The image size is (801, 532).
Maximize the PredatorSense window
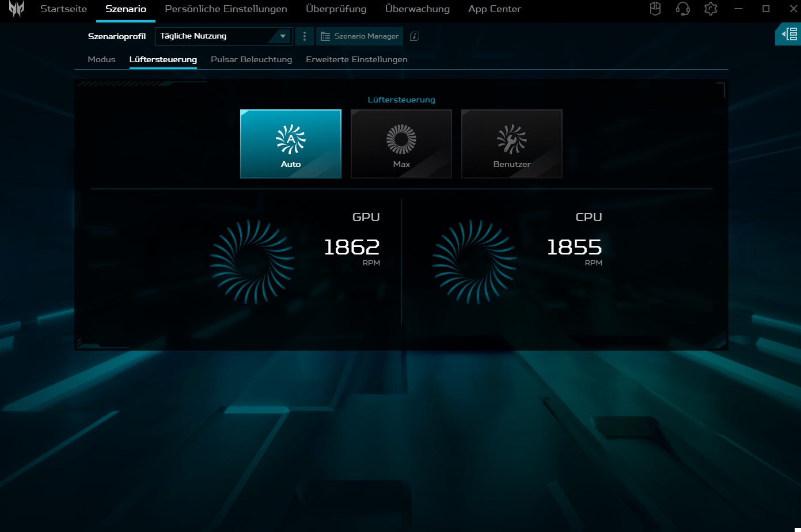tap(766, 9)
